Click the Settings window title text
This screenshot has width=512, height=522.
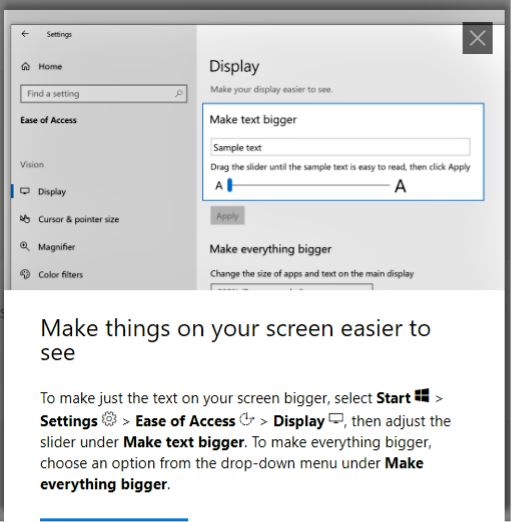coord(59,34)
